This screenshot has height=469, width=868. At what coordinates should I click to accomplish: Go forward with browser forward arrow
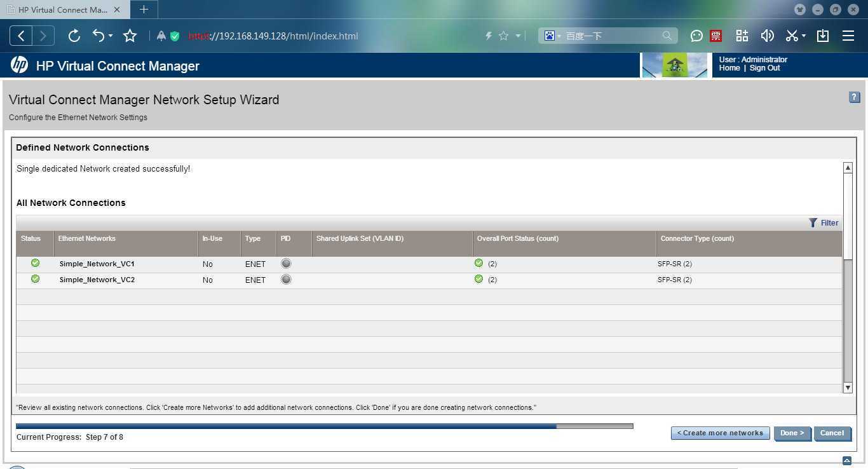click(43, 36)
